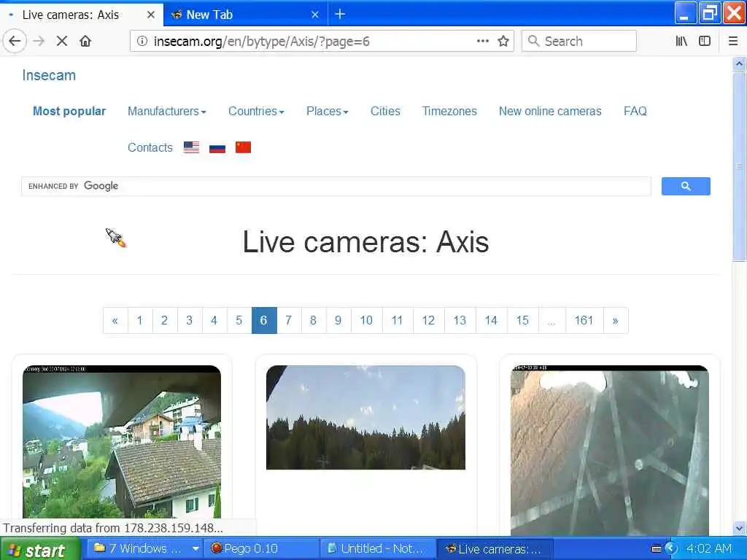The height and width of the screenshot is (560, 747).
Task: Go to pagination page 1
Action: [140, 321]
